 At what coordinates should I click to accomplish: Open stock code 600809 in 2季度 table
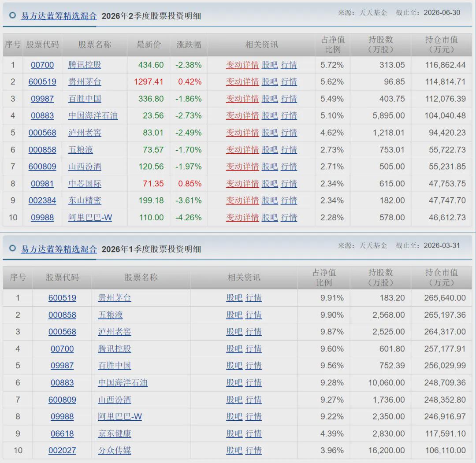42,167
